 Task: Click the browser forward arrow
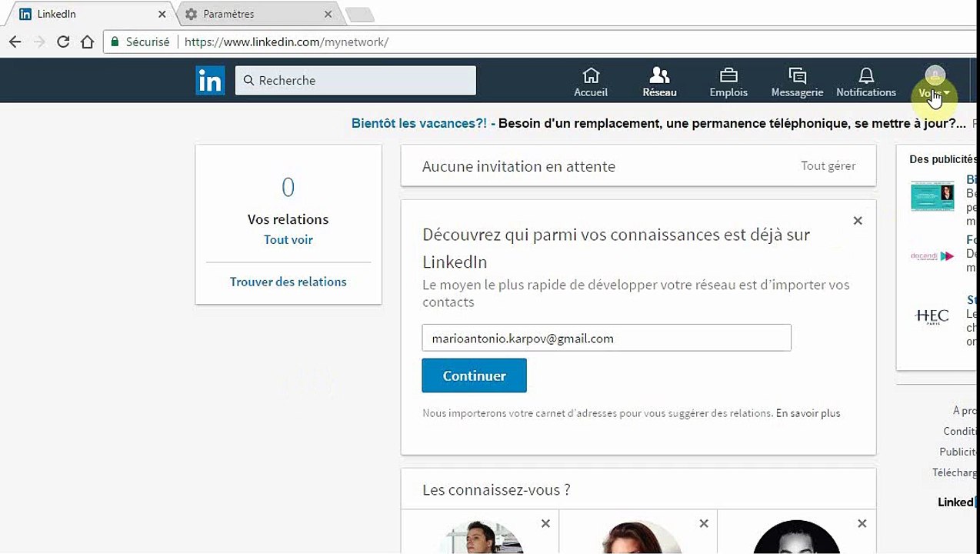click(39, 42)
